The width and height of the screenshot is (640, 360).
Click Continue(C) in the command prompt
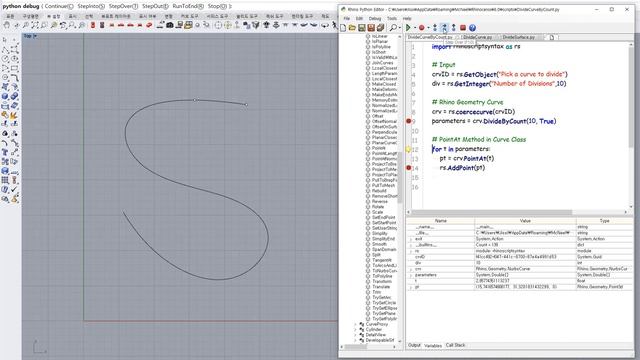click(x=59, y=6)
